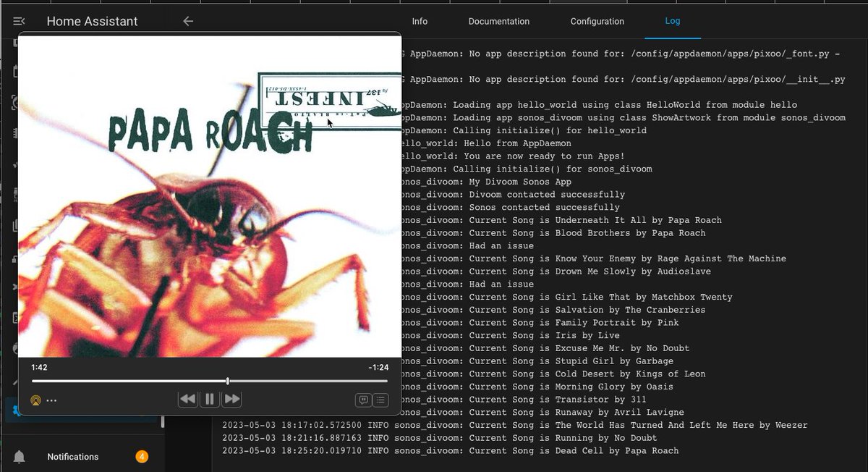868x472 pixels.
Task: Switch to the Configuration tab
Action: 597,21
